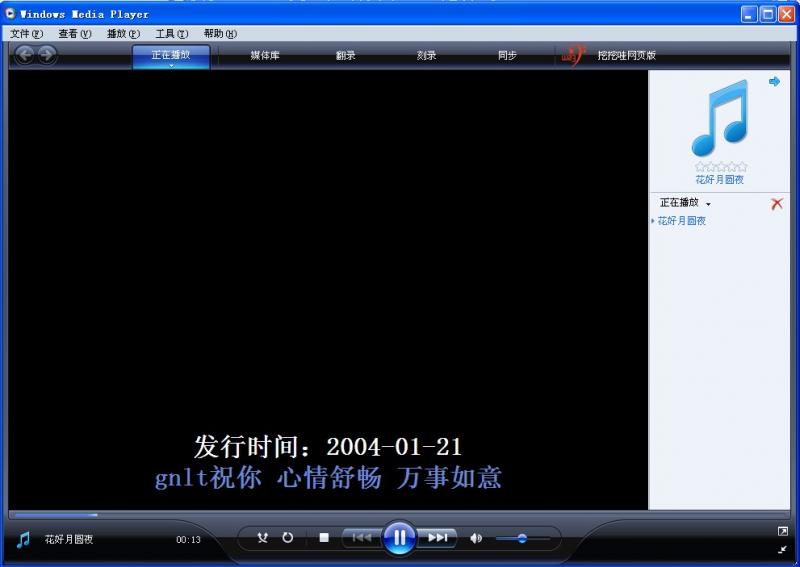This screenshot has width=800, height=567.
Task: Click the red X to clear playlist
Action: point(776,204)
